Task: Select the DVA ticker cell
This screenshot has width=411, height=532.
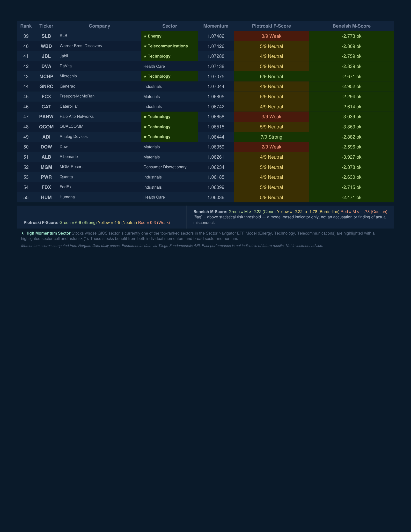Action: 46,66
